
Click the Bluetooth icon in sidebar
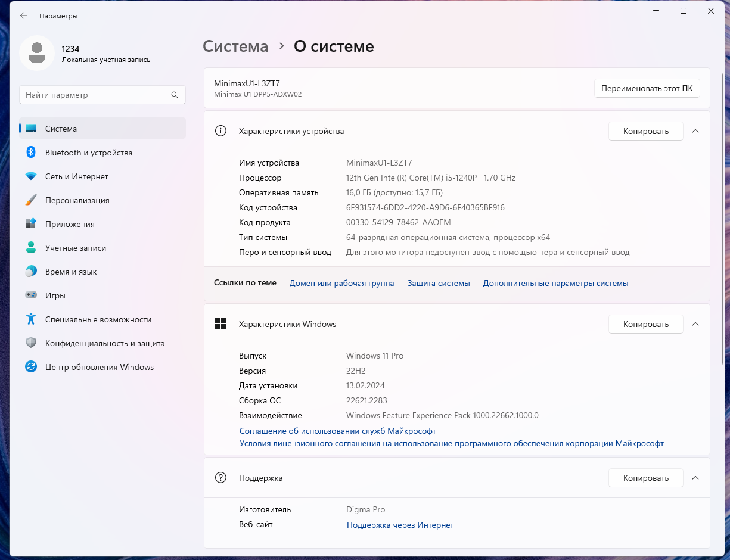(x=31, y=153)
